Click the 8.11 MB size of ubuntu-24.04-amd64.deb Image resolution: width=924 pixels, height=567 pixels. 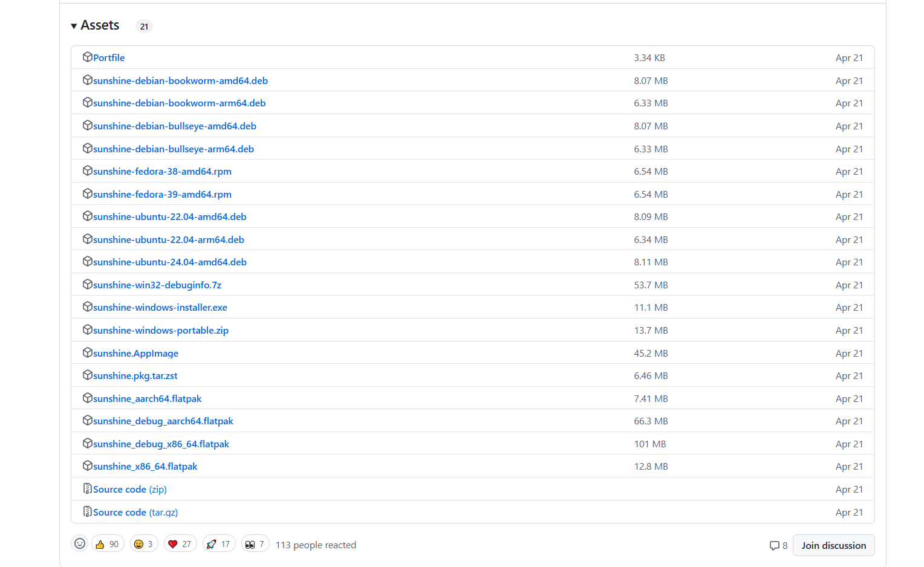click(x=651, y=262)
